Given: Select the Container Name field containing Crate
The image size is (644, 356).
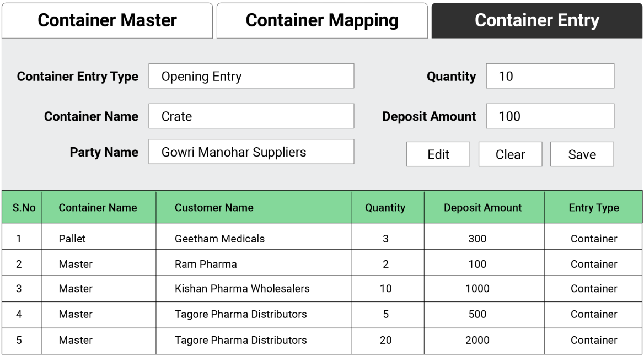Looking at the screenshot, I should 251,116.
